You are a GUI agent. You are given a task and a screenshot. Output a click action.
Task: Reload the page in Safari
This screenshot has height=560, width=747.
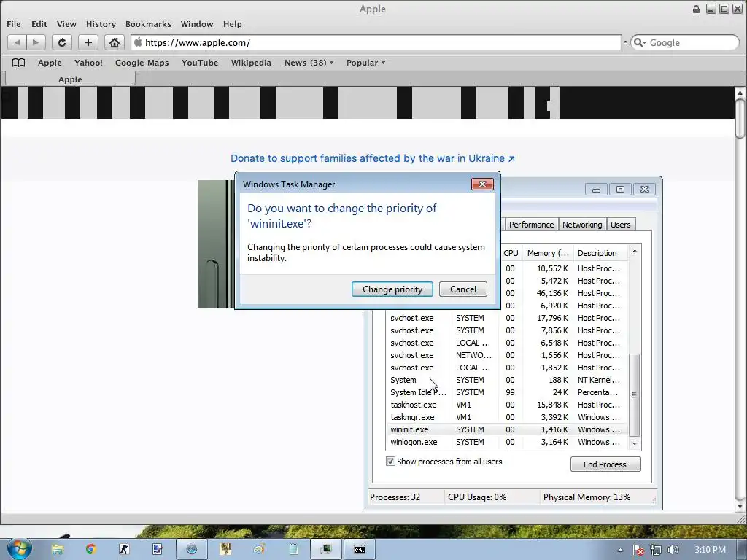click(62, 42)
